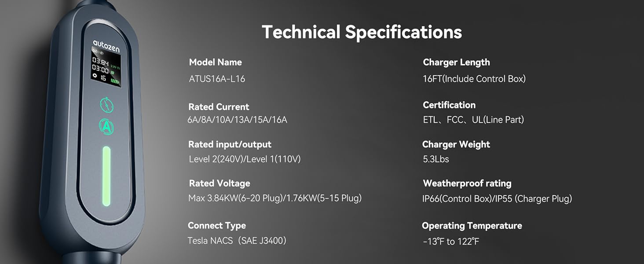Screen dimensions: 644x264
Task: Click the -13°F to 122°F temperature value
Action: 451,242
